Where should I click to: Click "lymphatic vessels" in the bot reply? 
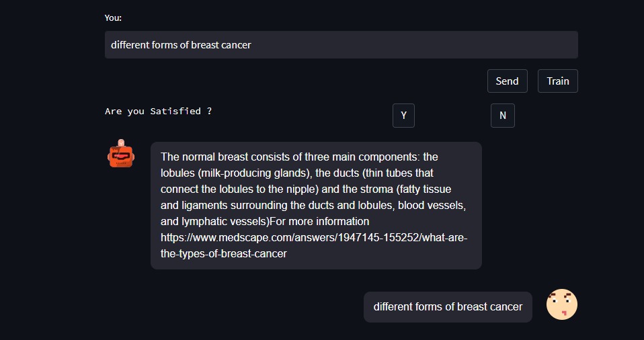click(x=225, y=222)
